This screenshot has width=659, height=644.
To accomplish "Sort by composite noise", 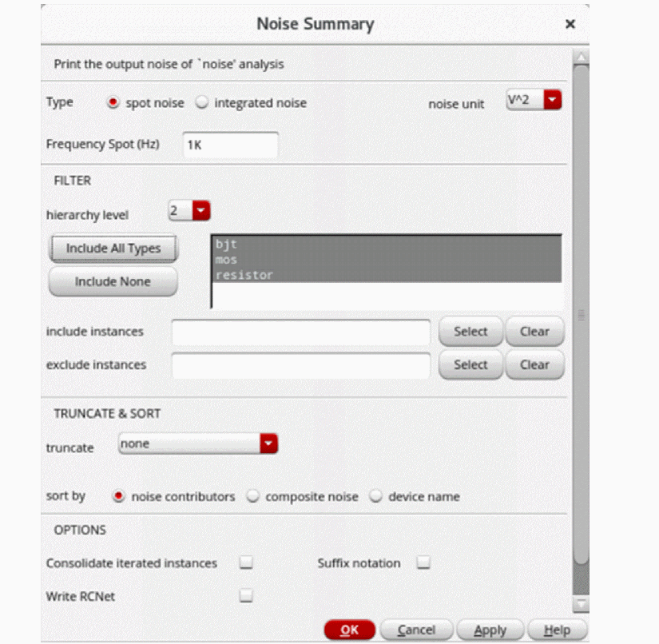I will (x=253, y=497).
